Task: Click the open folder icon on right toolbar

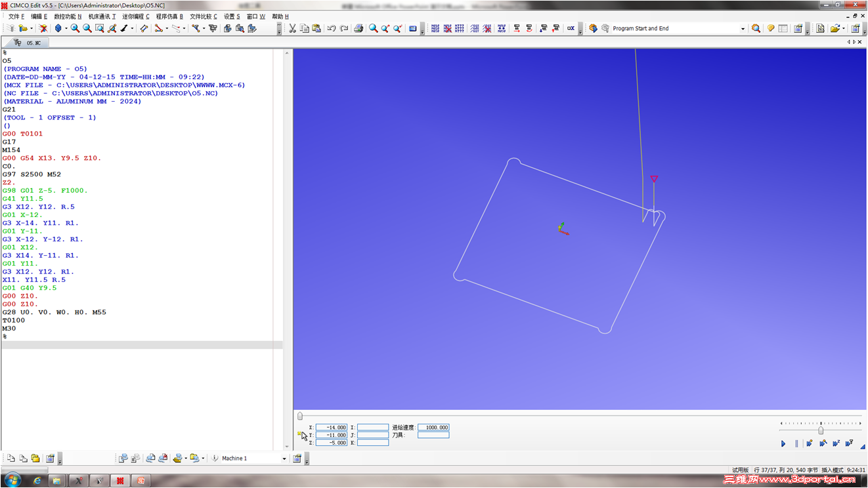Action: point(834,28)
